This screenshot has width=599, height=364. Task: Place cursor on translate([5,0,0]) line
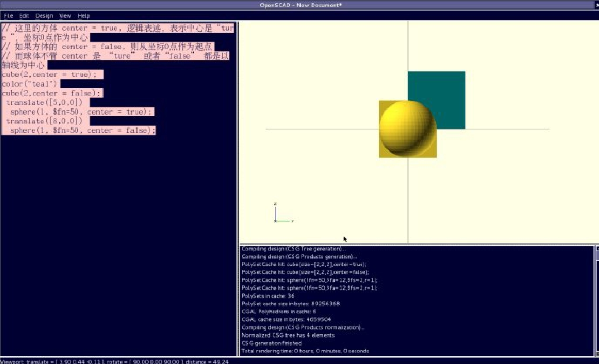pyautogui.click(x=44, y=103)
